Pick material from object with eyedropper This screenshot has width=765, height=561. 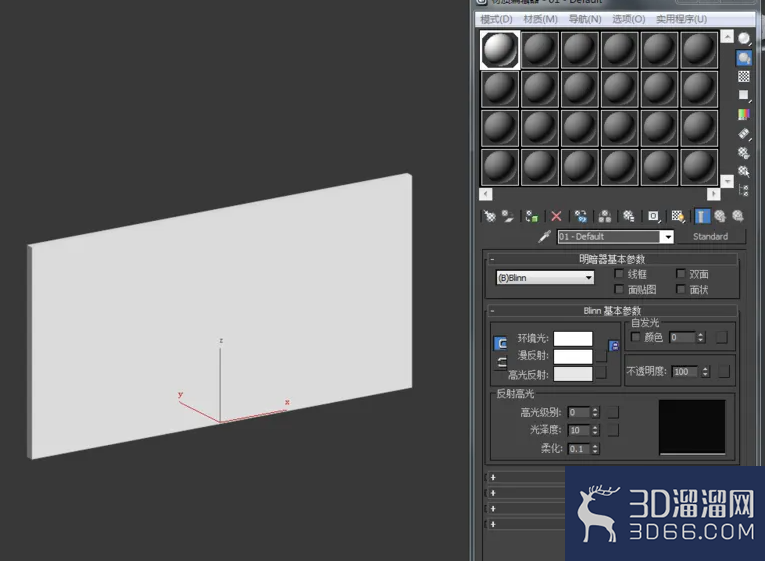[x=544, y=237]
